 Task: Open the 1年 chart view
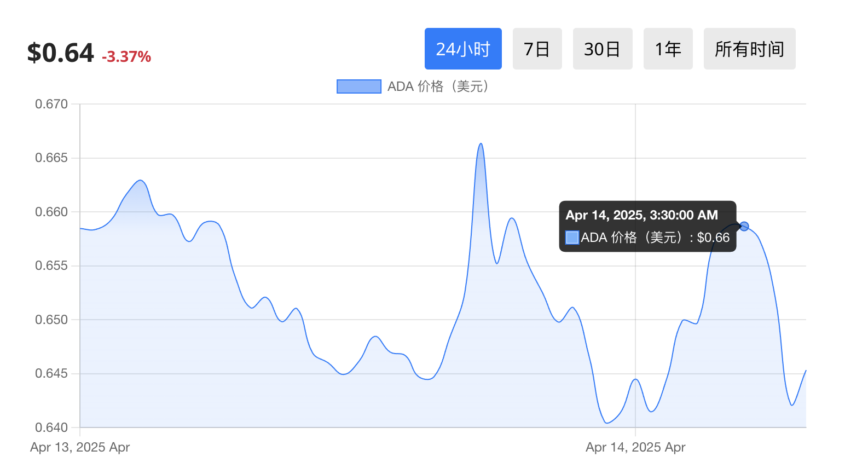(x=668, y=49)
